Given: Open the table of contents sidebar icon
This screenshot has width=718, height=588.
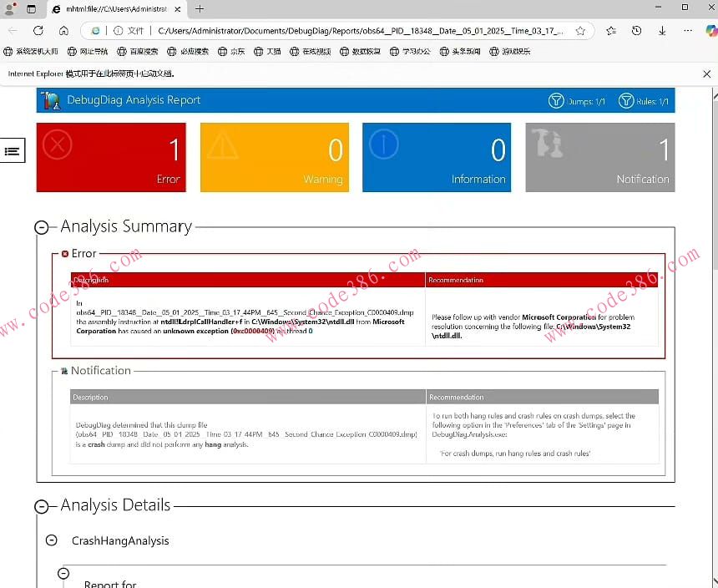Looking at the screenshot, I should (x=13, y=150).
